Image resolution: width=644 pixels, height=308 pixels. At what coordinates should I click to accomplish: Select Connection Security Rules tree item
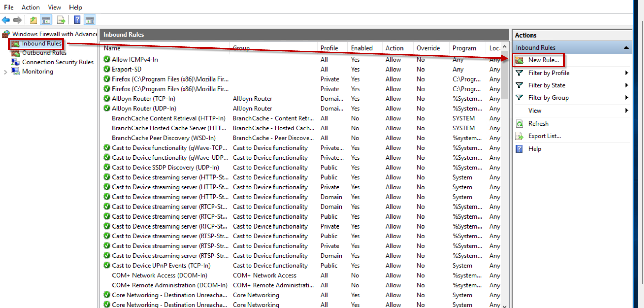coord(57,62)
